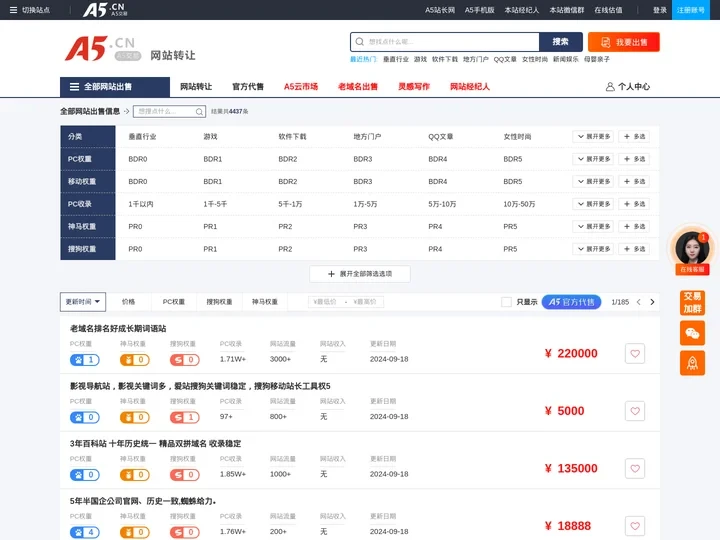Go to next results page arrow

652,302
